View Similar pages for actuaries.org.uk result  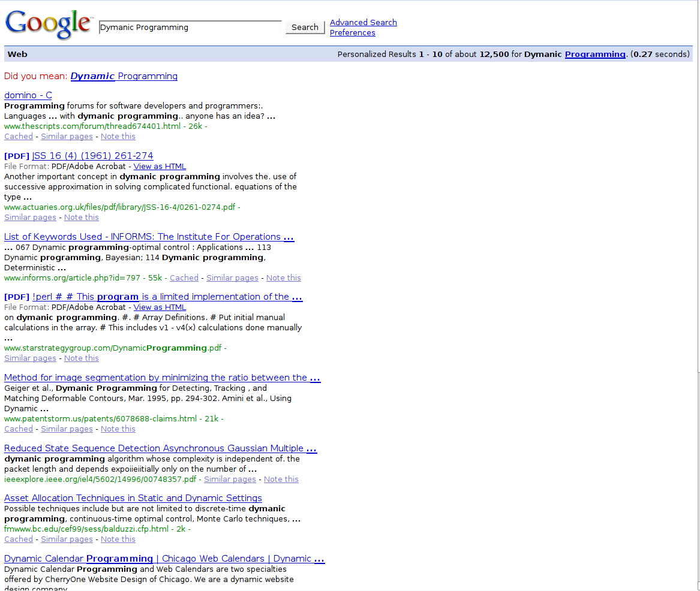tap(31, 217)
